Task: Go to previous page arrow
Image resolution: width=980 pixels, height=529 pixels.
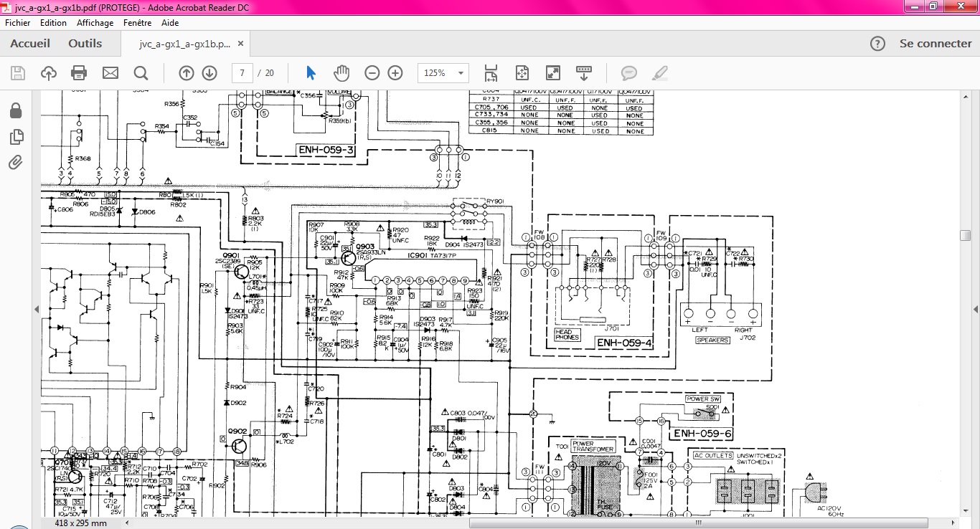Action: tap(187, 72)
